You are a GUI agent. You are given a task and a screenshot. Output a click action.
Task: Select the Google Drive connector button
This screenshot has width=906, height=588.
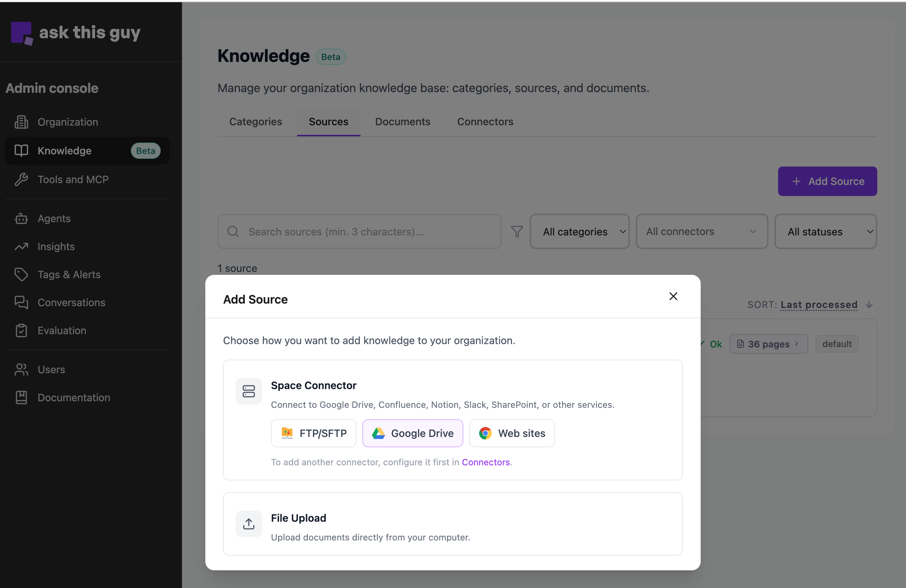[x=413, y=433]
